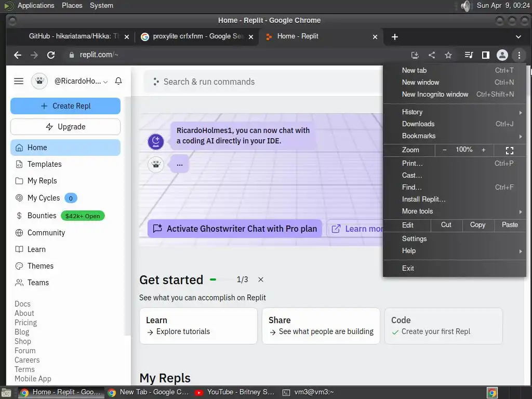This screenshot has width=532, height=399.
Task: Click the Chrome three-dot menu button
Action: point(519,55)
